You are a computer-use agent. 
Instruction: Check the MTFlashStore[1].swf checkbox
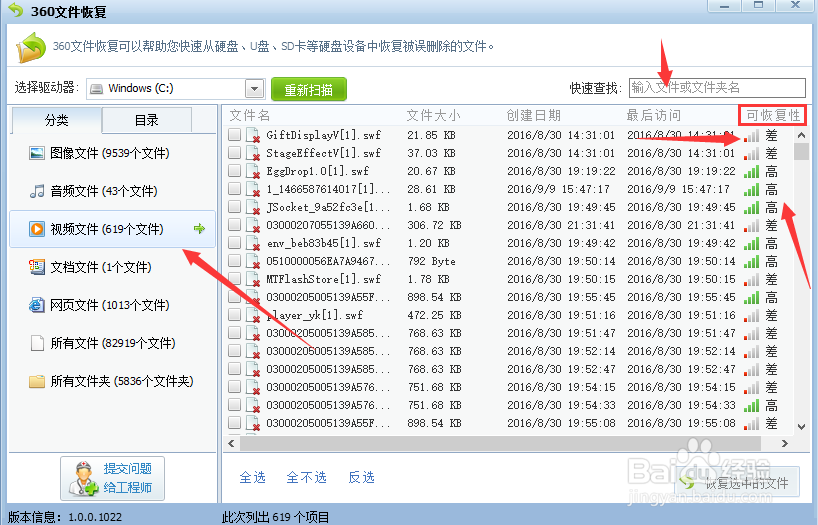click(234, 279)
